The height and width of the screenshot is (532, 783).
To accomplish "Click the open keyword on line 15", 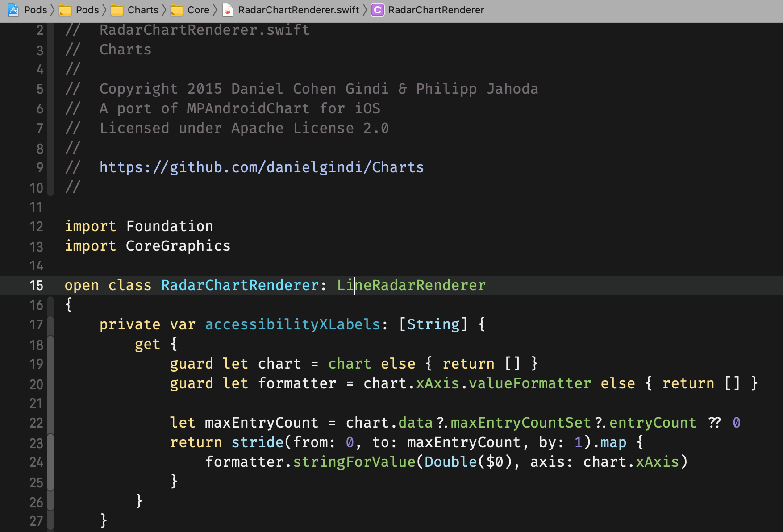I will (82, 285).
